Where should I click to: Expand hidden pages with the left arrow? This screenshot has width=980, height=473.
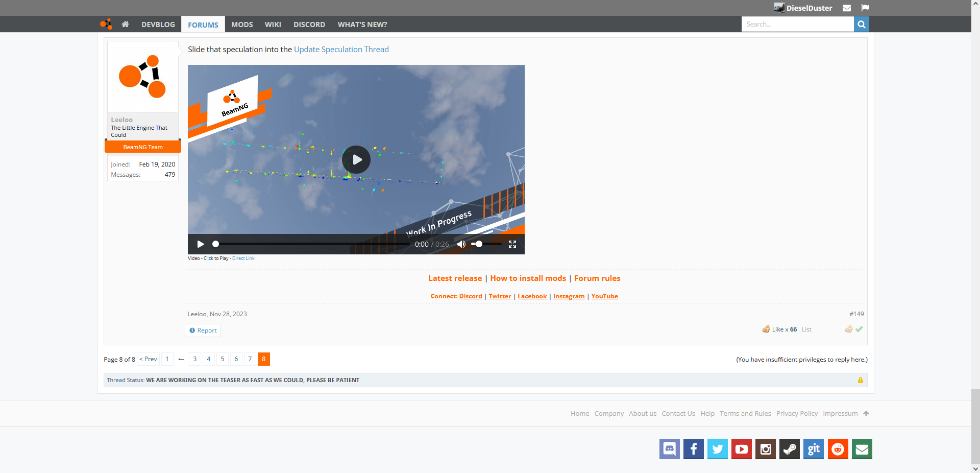tap(181, 359)
